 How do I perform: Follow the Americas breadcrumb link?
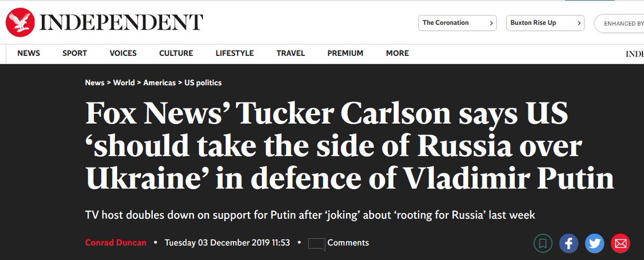[x=159, y=83]
